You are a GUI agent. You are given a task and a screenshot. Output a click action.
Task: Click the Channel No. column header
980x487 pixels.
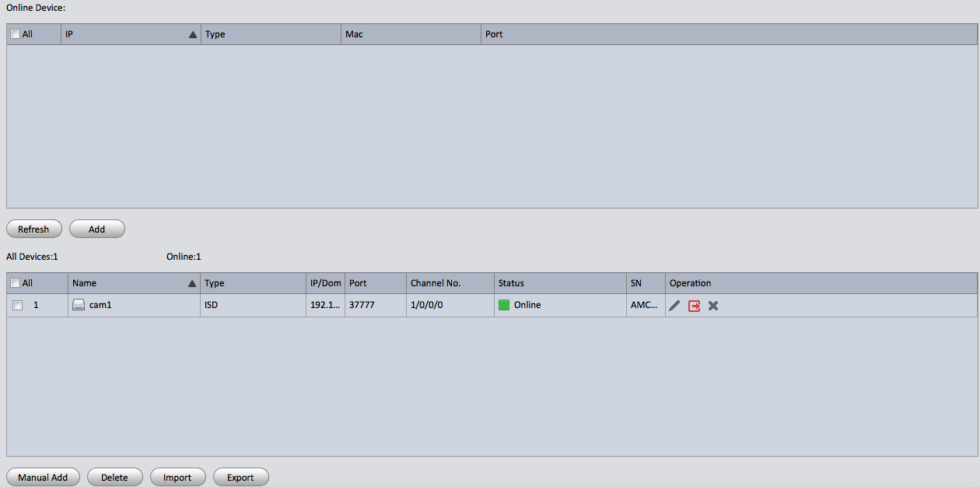(450, 283)
